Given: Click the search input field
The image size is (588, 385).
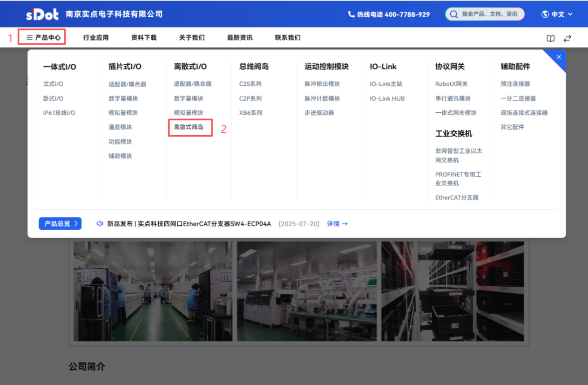Looking at the screenshot, I should pyautogui.click(x=490, y=14).
